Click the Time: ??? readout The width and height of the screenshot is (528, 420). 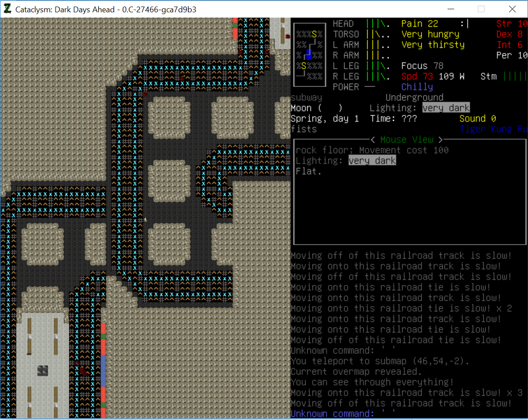393,119
